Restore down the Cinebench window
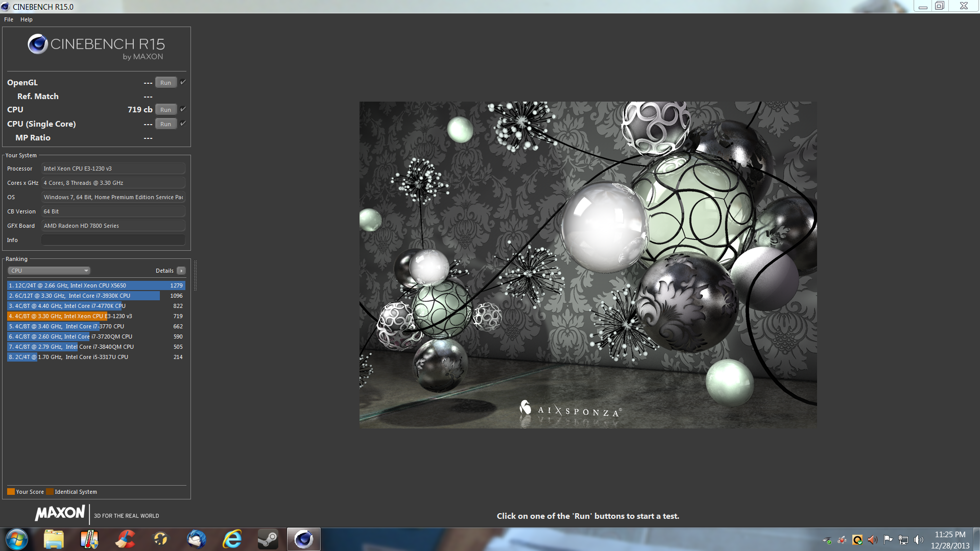The height and width of the screenshot is (551, 980). (x=940, y=6)
